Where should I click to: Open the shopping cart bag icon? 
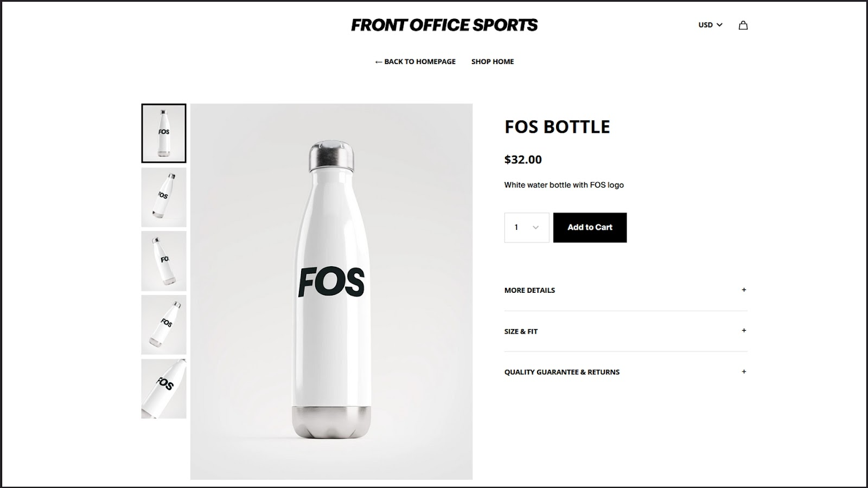743,25
